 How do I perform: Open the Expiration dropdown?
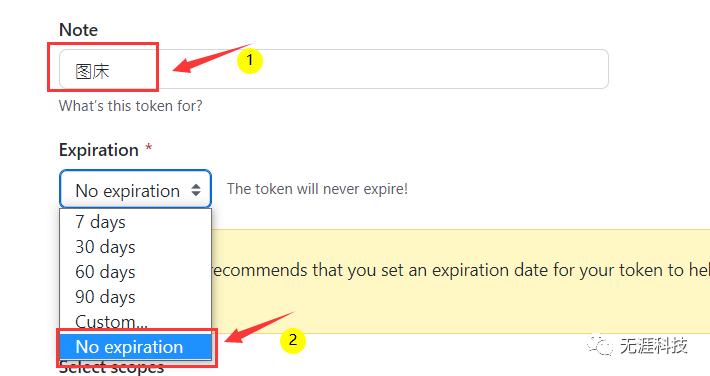(135, 189)
